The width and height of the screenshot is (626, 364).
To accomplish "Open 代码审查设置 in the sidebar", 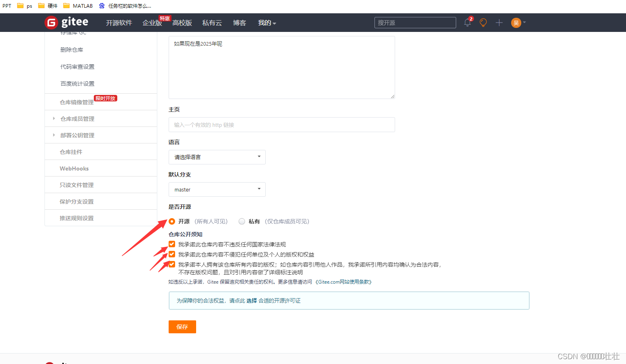I will pos(77,67).
